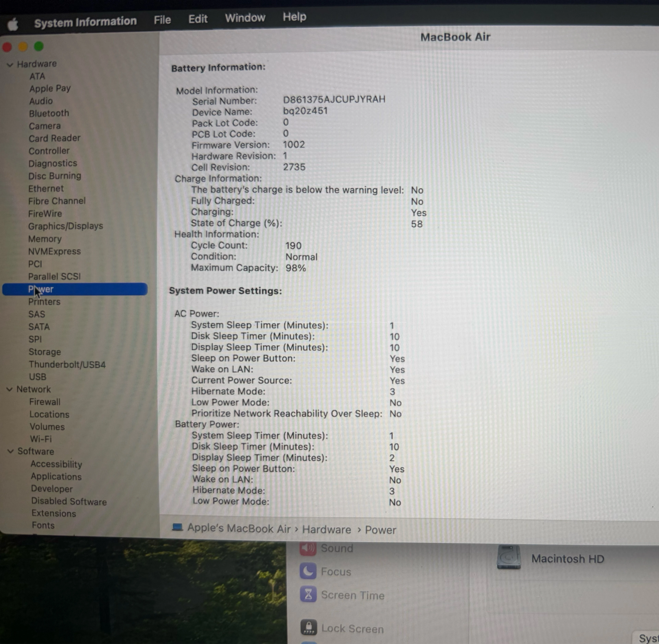
Task: Open Screen Time label in System Settings
Action: click(353, 595)
